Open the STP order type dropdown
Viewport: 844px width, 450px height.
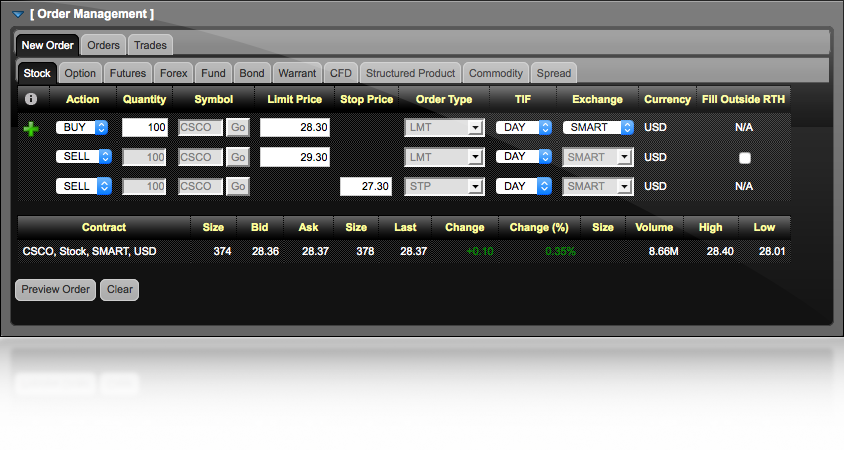click(x=444, y=186)
